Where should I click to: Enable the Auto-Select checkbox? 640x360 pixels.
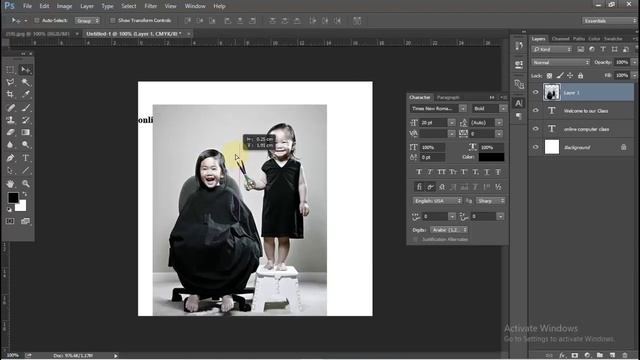click(37, 20)
